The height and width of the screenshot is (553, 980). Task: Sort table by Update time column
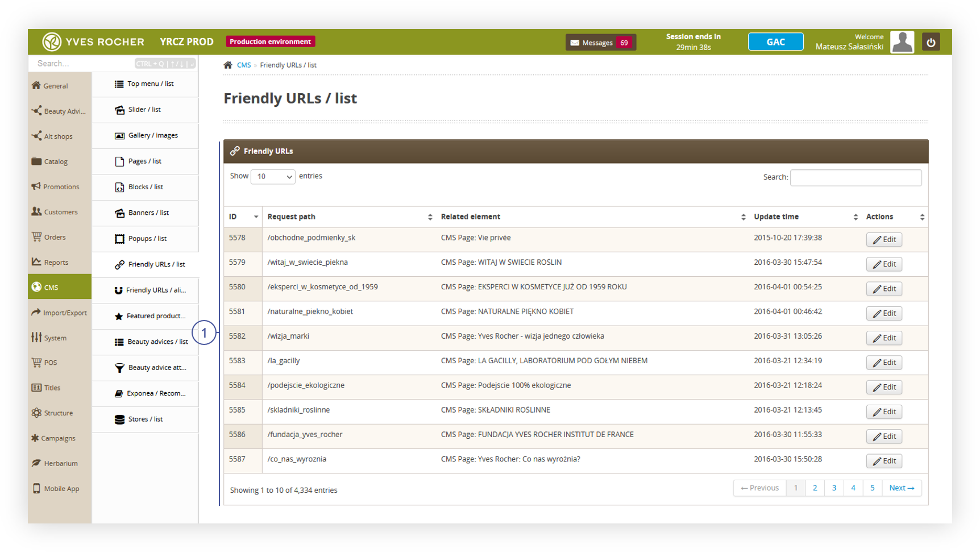point(805,217)
